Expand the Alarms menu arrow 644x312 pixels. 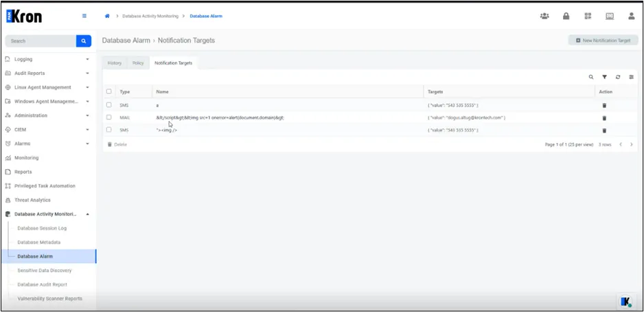click(x=87, y=144)
